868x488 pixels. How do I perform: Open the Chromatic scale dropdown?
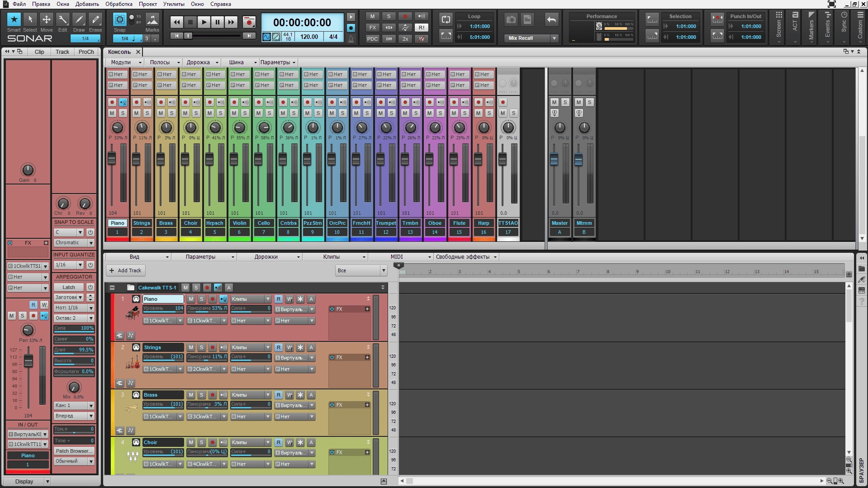click(74, 243)
